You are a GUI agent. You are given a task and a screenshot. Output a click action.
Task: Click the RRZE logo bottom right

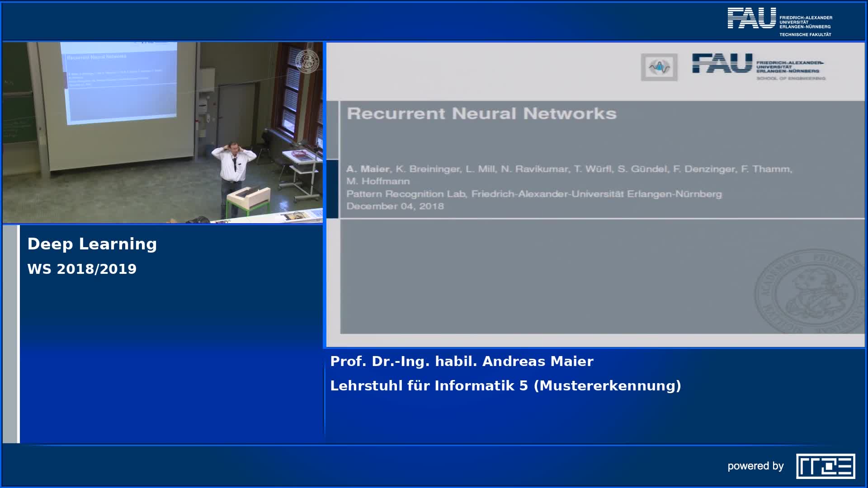(x=825, y=466)
